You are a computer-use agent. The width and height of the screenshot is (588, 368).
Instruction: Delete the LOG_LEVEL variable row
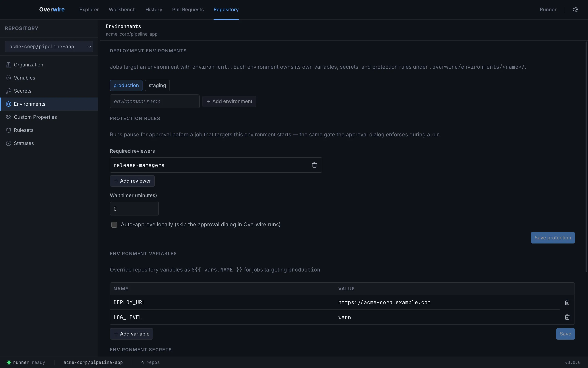point(567,317)
